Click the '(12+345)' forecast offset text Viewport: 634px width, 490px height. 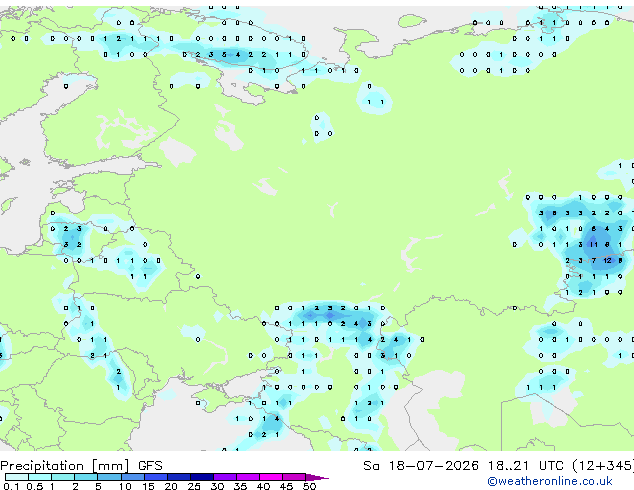click(x=603, y=466)
